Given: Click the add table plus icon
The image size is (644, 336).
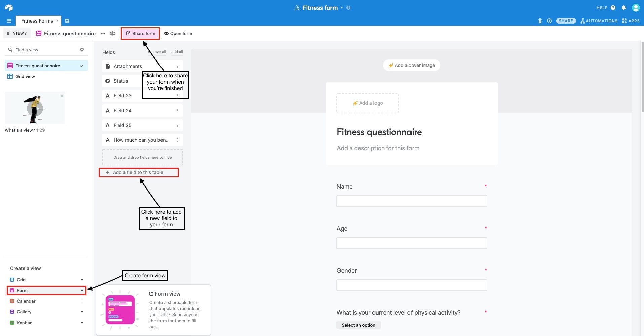Looking at the screenshot, I should (x=67, y=21).
